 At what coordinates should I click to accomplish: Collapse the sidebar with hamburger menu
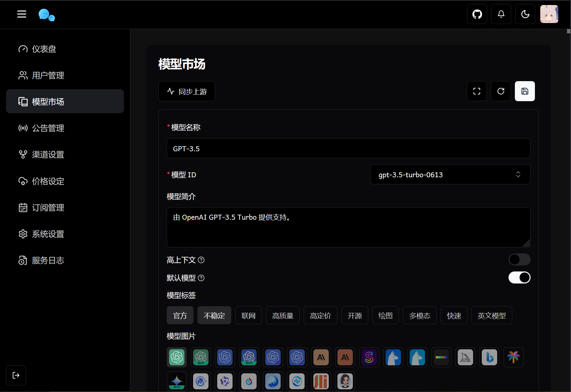(x=21, y=14)
